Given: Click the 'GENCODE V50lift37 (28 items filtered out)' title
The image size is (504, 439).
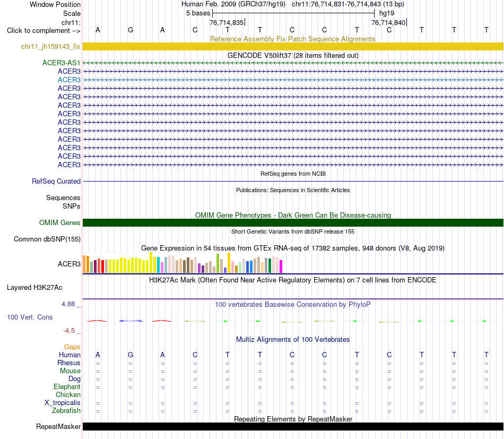Looking at the screenshot, I should pyautogui.click(x=293, y=55).
